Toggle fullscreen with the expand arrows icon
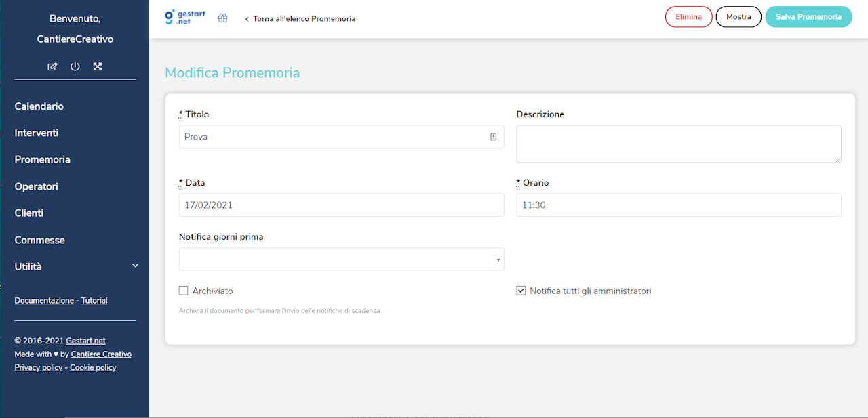This screenshot has width=868, height=418. coord(97,66)
